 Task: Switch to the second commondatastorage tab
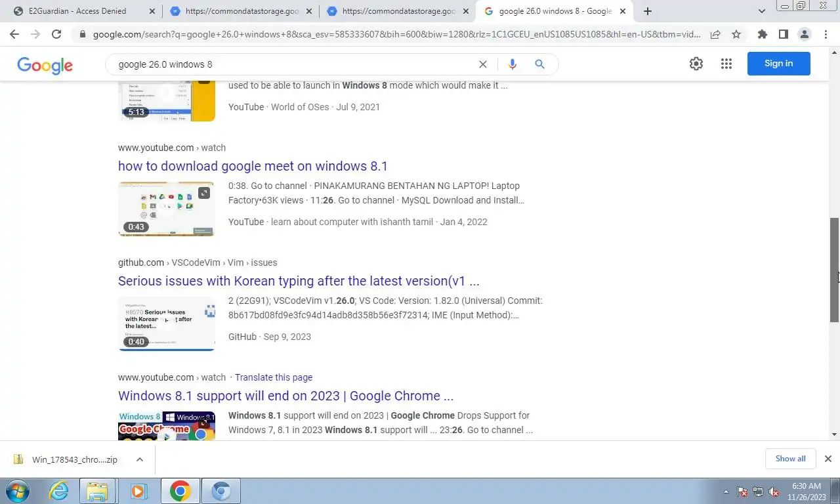(399, 11)
